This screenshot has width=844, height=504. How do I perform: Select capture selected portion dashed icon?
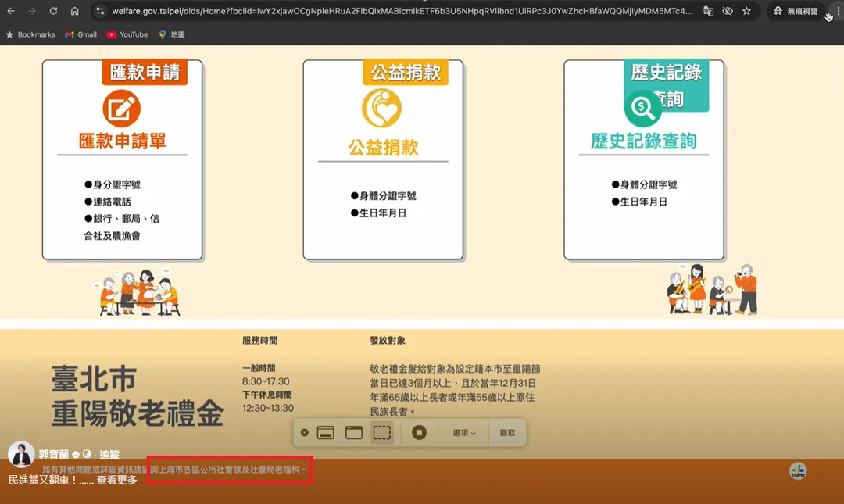[x=381, y=432]
